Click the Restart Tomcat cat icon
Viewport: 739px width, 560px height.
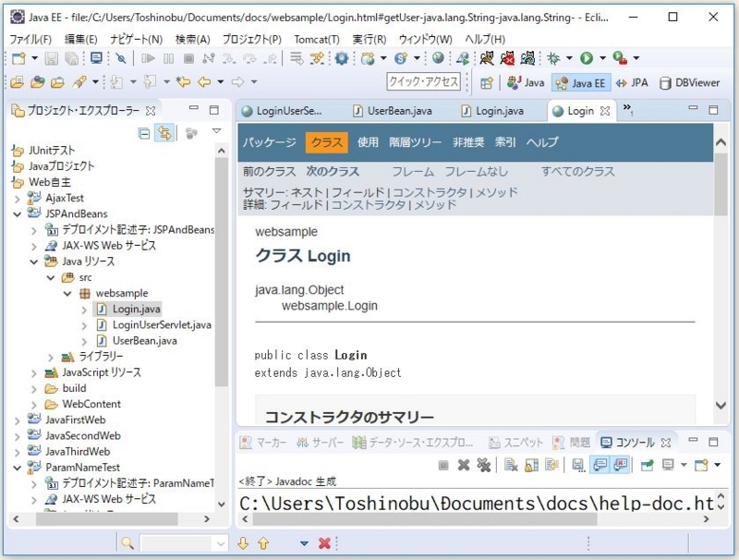pos(527,58)
